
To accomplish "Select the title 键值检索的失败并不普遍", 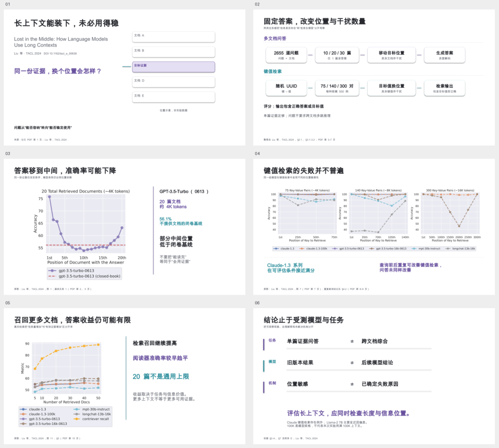I will tap(304, 170).
